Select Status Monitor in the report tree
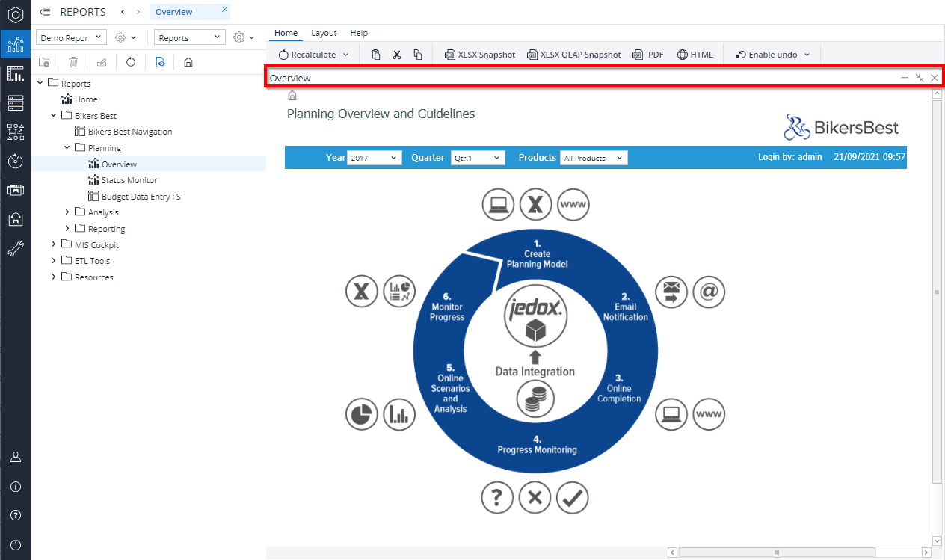945x560 pixels. pos(129,180)
